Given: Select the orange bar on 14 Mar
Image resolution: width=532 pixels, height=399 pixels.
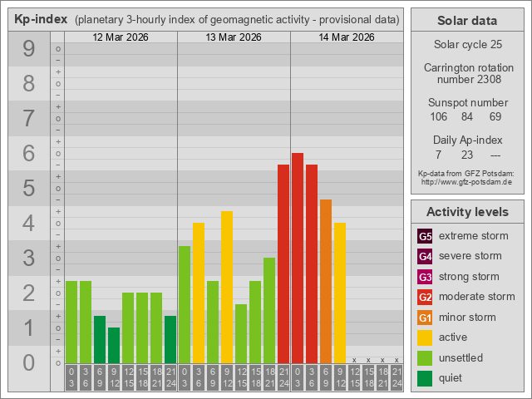Looking at the screenshot, I should click(x=326, y=281).
